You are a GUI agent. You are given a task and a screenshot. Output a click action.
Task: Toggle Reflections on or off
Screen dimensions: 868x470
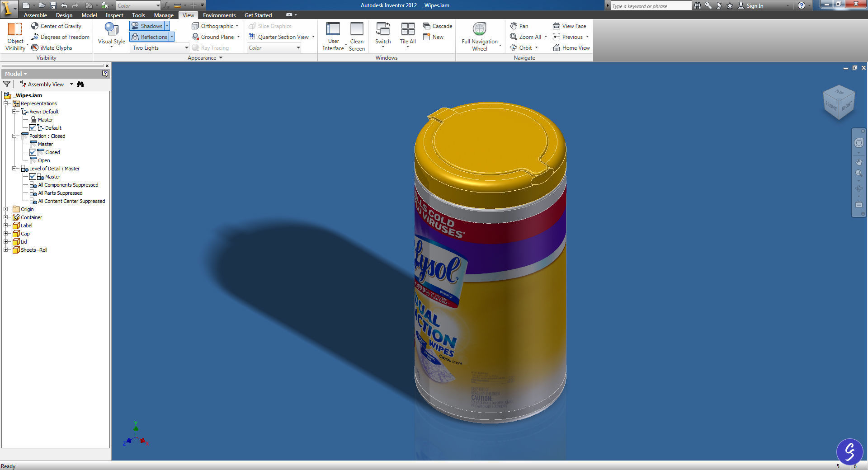[x=149, y=37]
